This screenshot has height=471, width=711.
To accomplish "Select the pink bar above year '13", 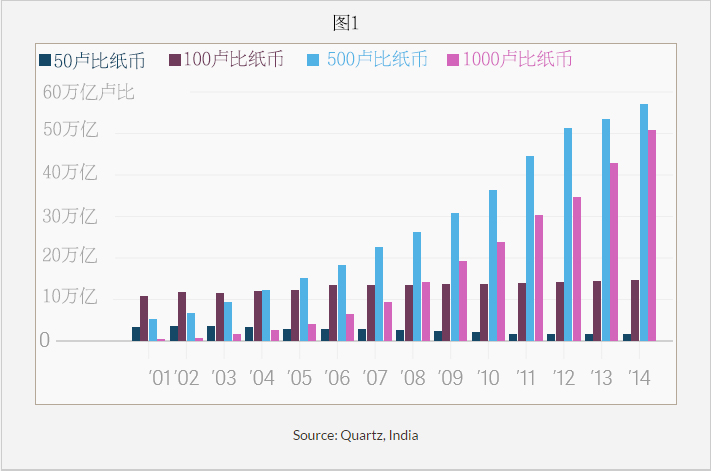I will coord(614,252).
